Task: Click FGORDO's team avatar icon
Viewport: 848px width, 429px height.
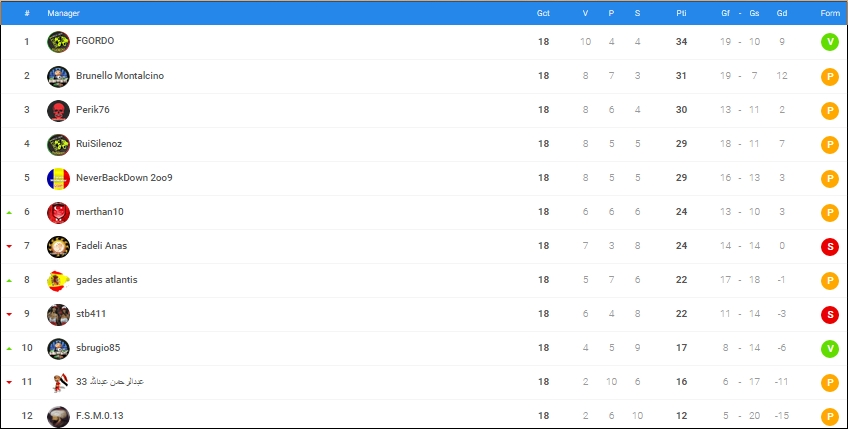Action: click(58, 42)
